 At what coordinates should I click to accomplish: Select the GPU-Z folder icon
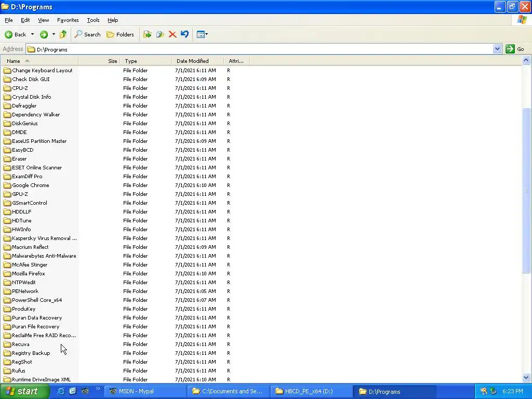click(x=7, y=194)
